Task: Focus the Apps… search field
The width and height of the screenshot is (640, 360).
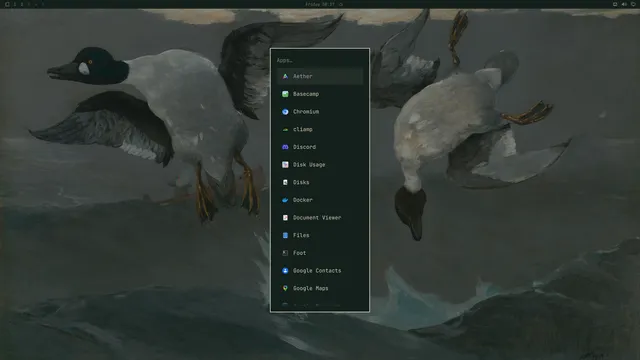Action: pos(320,60)
